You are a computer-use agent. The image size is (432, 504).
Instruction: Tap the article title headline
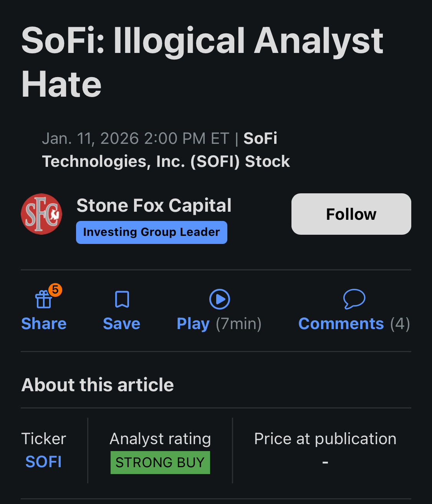coord(202,62)
